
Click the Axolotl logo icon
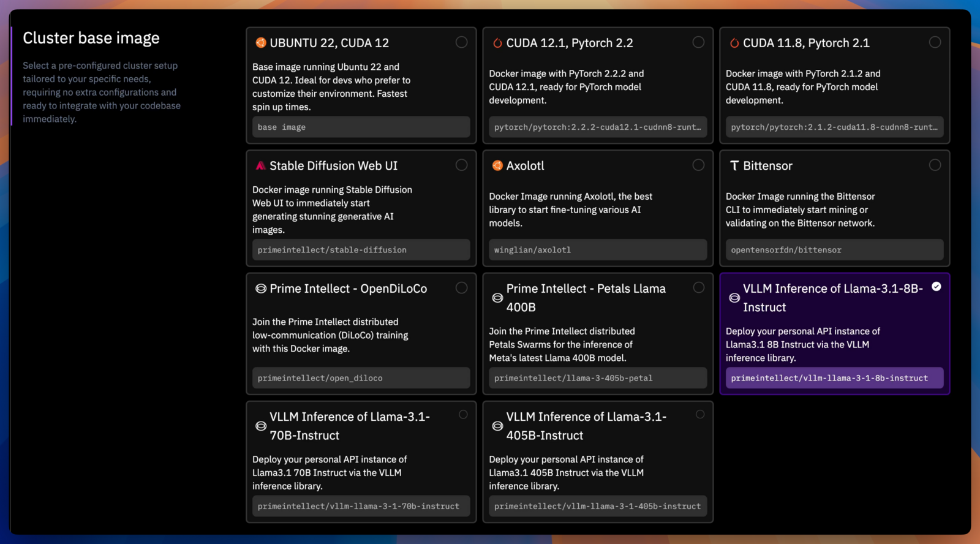tap(497, 165)
